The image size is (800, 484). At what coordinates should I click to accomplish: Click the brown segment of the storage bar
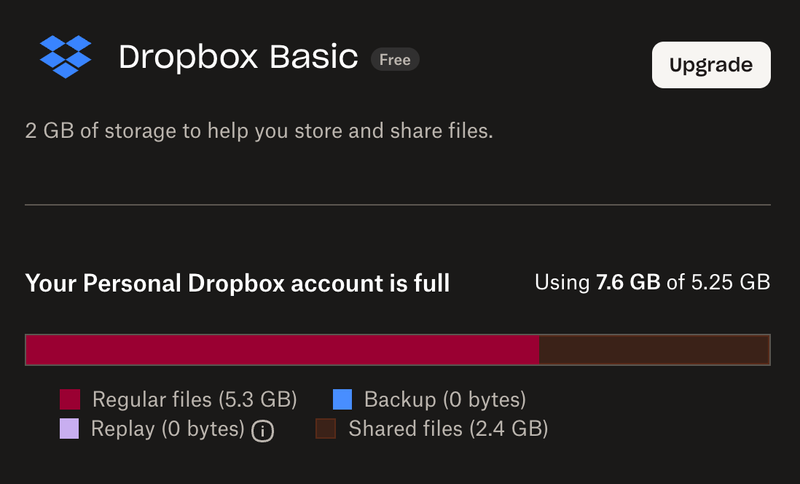[x=654, y=350]
